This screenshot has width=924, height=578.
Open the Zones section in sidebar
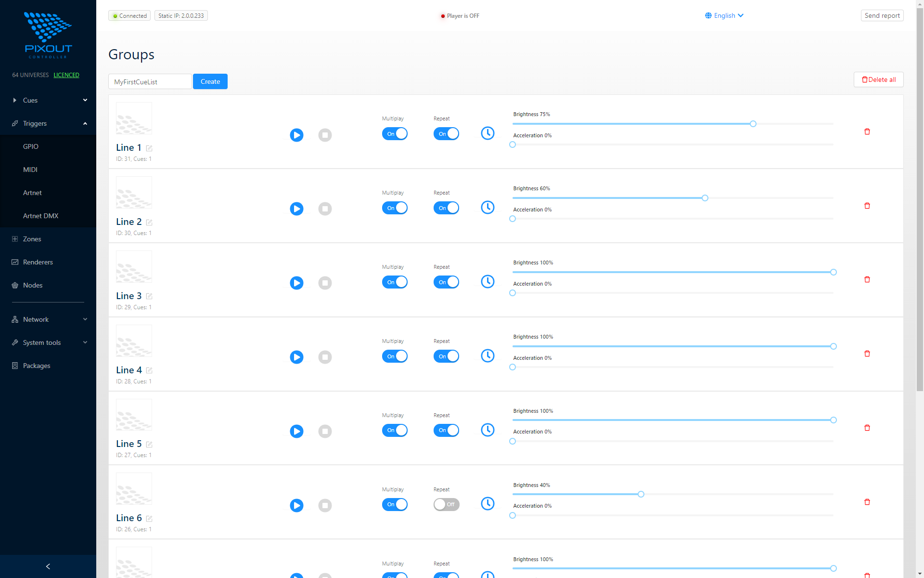coord(32,239)
